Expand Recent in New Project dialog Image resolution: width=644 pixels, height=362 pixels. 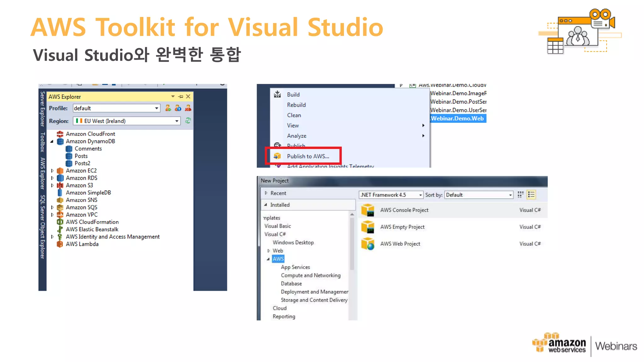266,193
